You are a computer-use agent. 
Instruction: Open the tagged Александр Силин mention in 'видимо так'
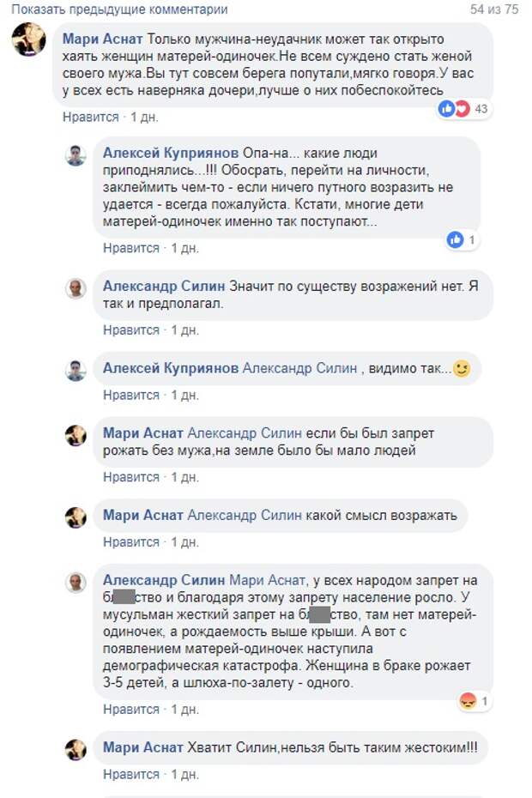pos(299,368)
